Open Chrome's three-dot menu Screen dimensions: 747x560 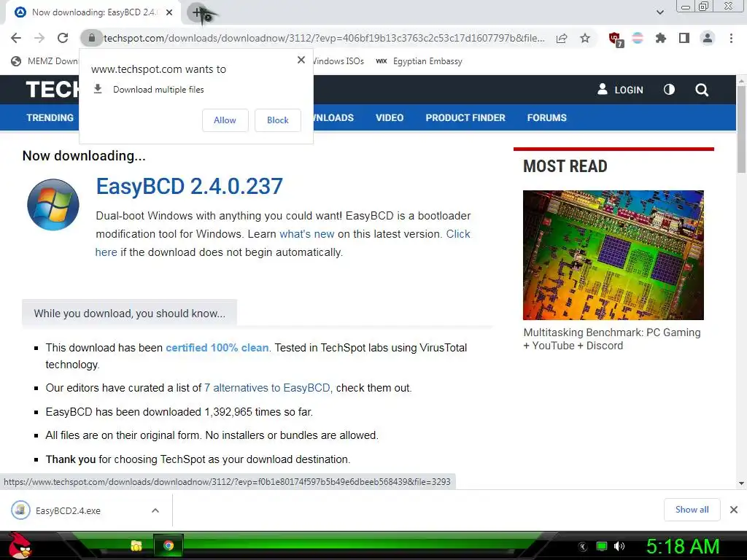coord(731,38)
